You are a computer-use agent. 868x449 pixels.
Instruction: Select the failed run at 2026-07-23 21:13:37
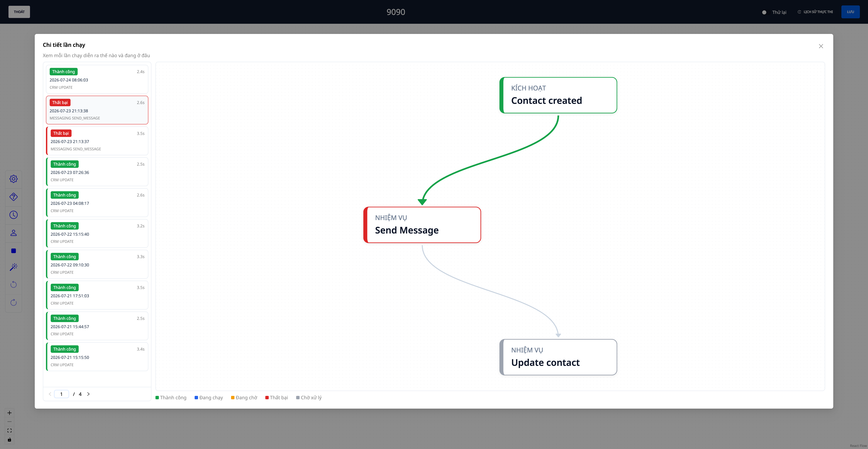click(x=97, y=141)
